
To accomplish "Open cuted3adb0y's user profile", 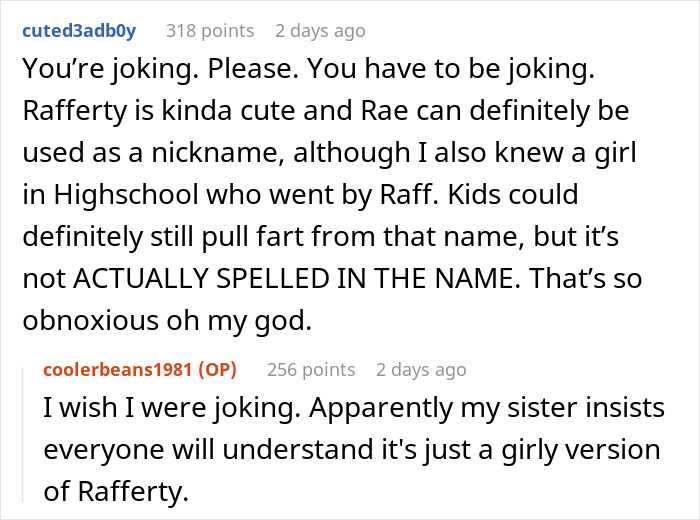I will [79, 31].
